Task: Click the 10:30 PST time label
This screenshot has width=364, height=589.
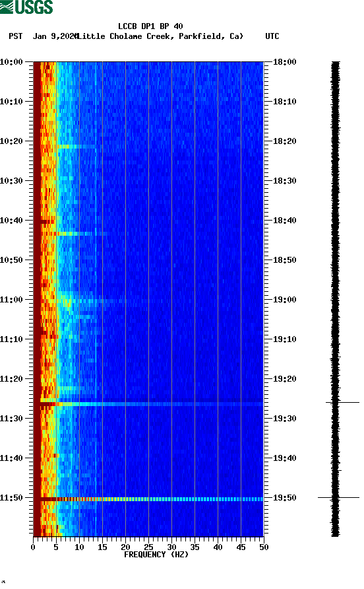Action: tap(11, 181)
